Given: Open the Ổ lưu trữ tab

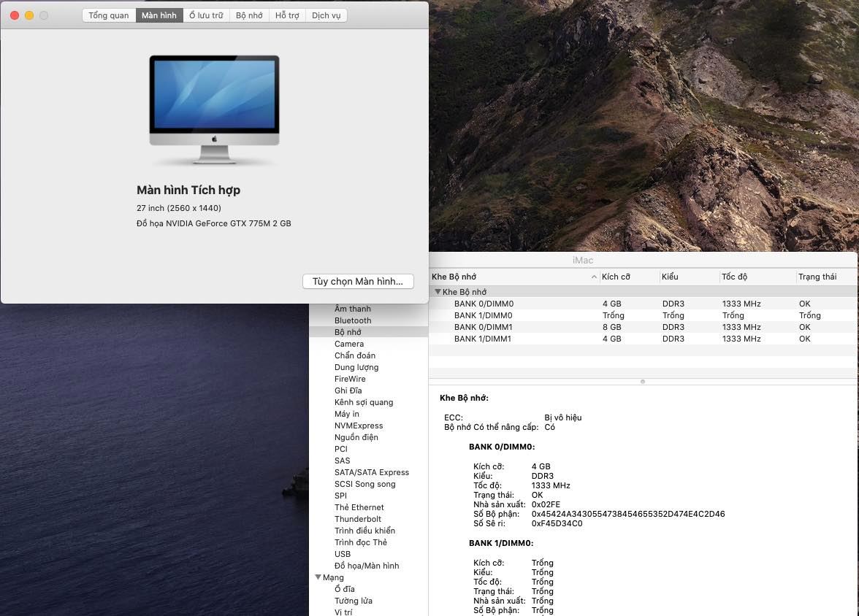Looking at the screenshot, I should click(205, 15).
